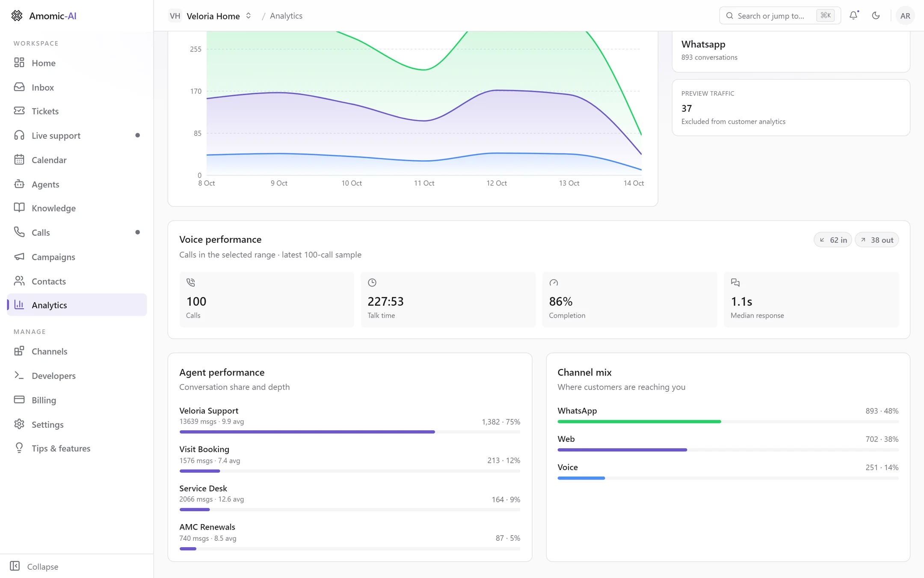Click the Campaigns megaphone icon
This screenshot has height=578, width=924.
click(x=19, y=256)
